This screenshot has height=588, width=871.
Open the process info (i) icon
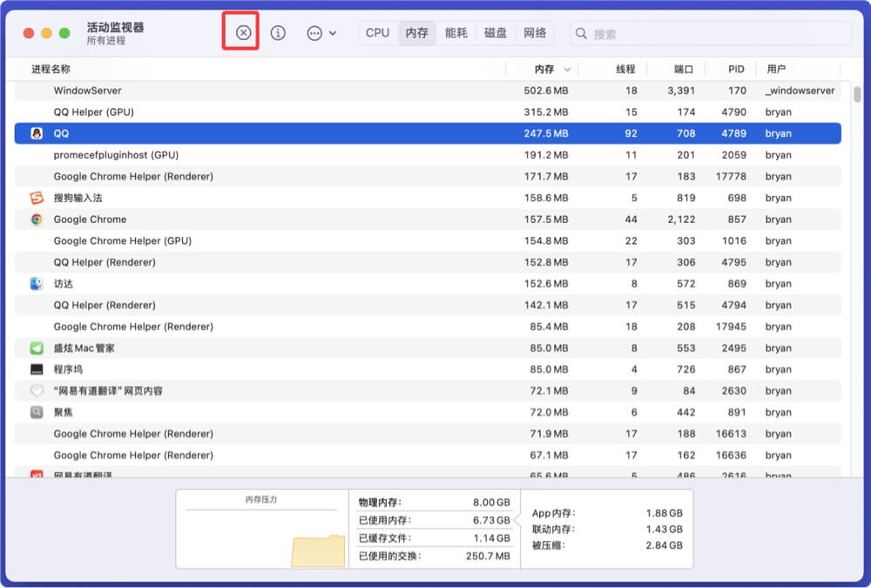coord(278,33)
